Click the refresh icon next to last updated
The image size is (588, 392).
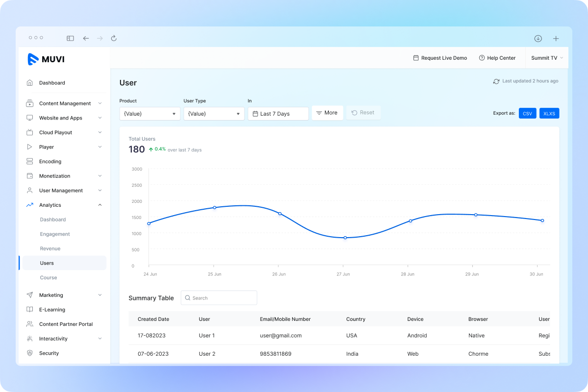pos(496,81)
